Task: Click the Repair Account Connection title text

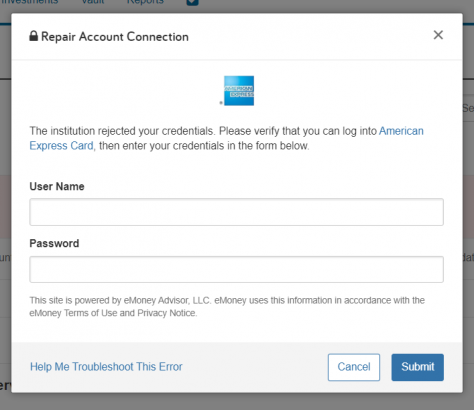Action: [x=115, y=37]
